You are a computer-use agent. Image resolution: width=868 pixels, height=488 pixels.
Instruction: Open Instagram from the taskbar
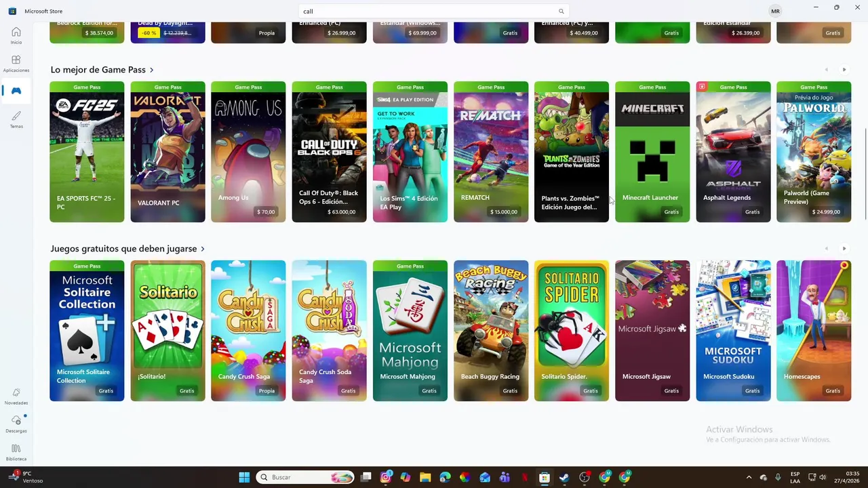tap(386, 477)
